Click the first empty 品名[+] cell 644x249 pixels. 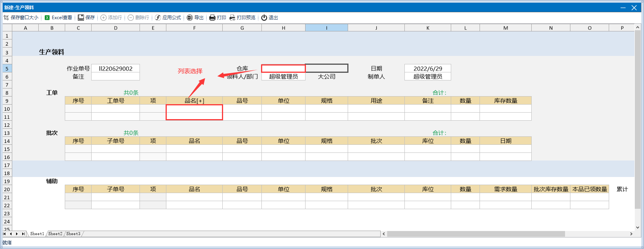(x=194, y=109)
